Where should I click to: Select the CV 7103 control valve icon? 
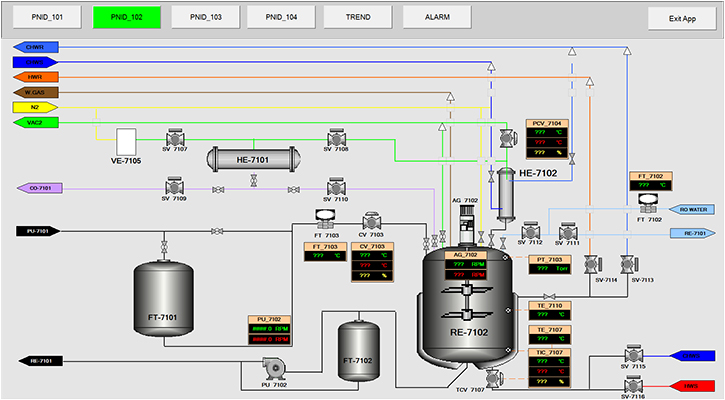coord(372,222)
